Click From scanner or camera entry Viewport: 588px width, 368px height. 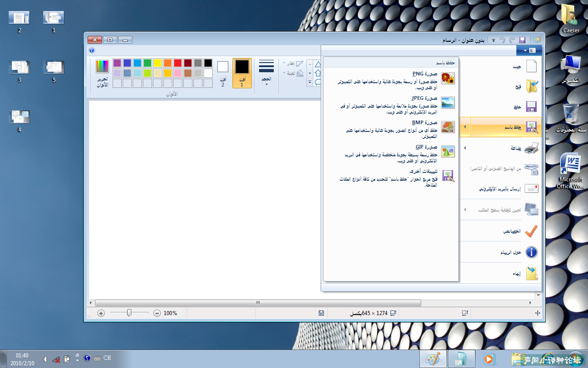coord(501,169)
